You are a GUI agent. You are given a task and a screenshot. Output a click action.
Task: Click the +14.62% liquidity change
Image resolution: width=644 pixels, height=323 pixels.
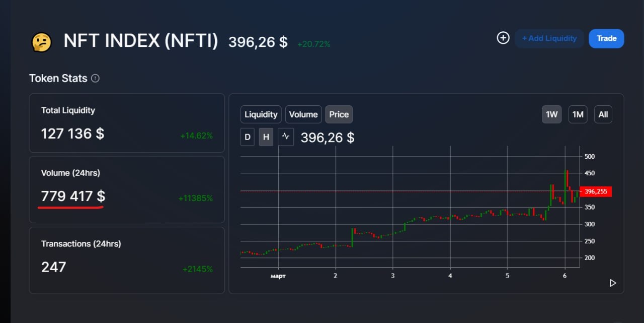[x=196, y=136]
